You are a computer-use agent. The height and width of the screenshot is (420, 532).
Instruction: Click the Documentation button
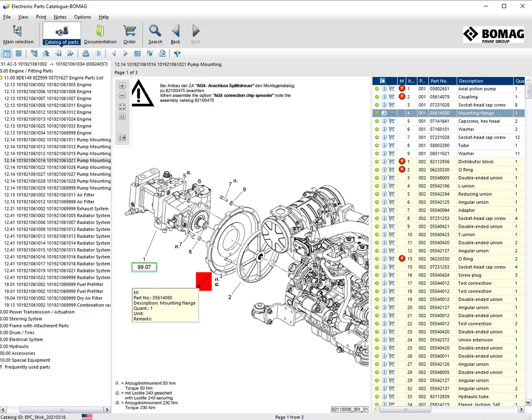click(100, 34)
